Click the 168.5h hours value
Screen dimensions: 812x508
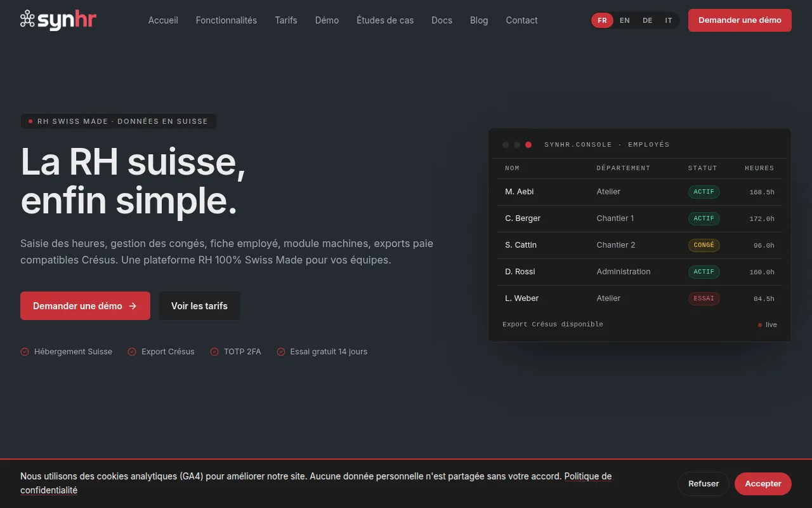coord(762,192)
